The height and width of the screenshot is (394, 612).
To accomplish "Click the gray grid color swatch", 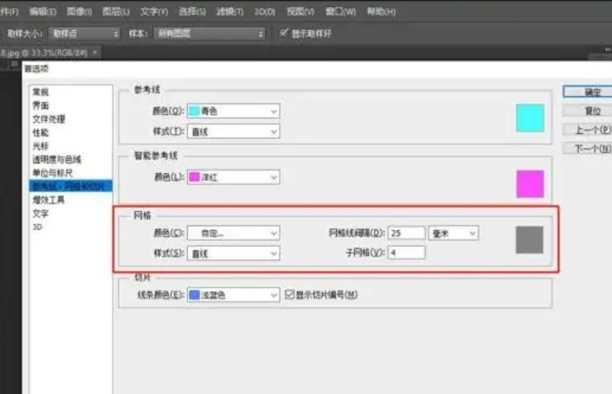I will click(530, 240).
